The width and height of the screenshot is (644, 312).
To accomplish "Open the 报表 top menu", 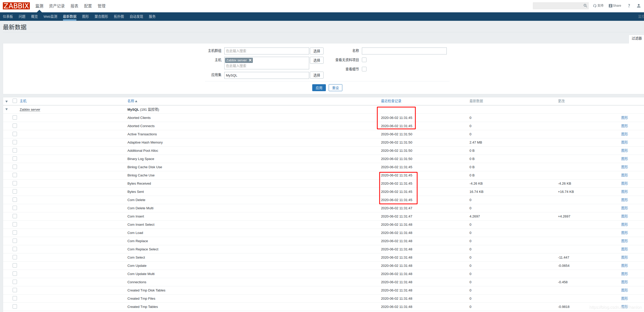I will coord(74,6).
